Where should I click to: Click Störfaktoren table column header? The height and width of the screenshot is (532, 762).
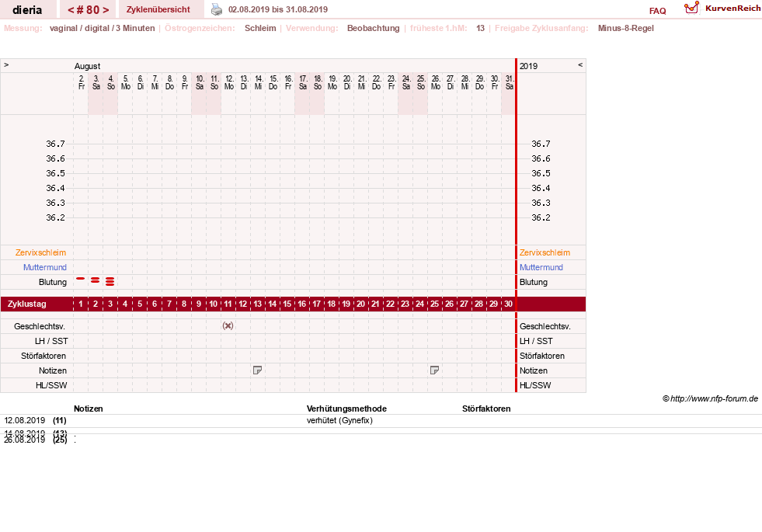click(x=486, y=409)
